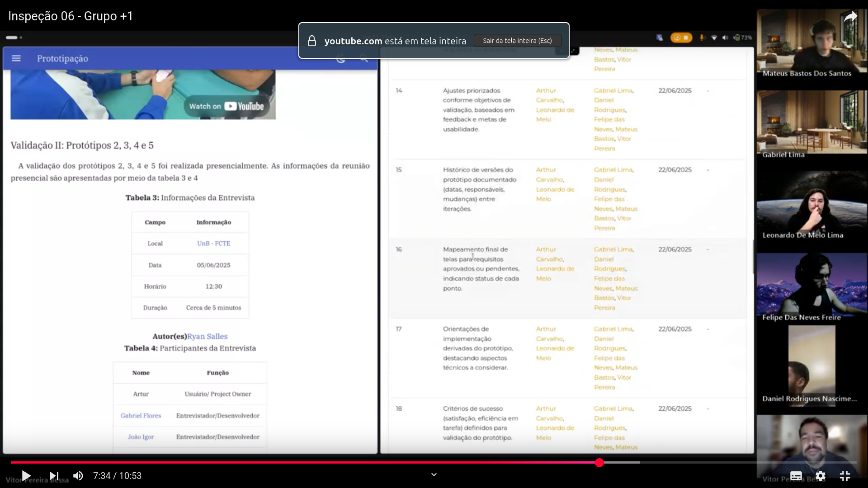868x488 pixels.
Task: Toggle subtitles/closed captions
Action: click(x=796, y=476)
